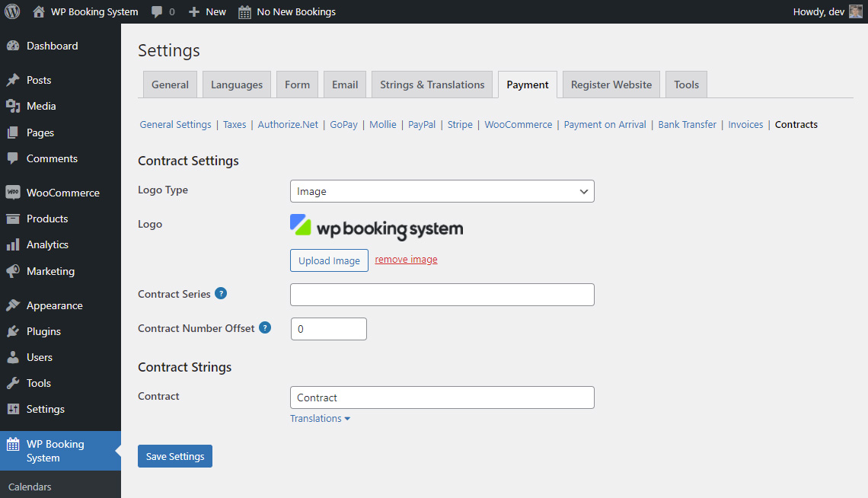The width and height of the screenshot is (868, 498).
Task: Open the Strings & Translations tab
Action: [432, 85]
